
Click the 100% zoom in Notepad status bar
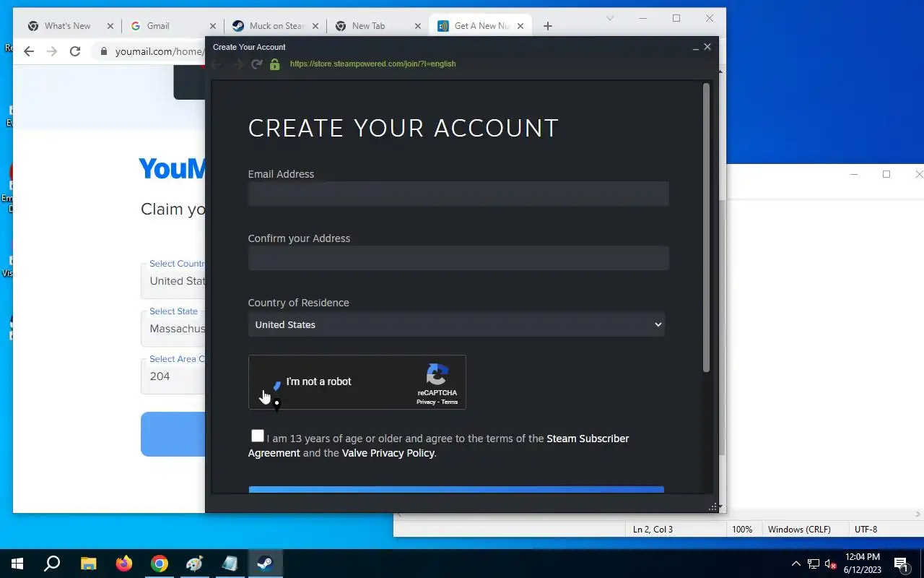tap(742, 530)
